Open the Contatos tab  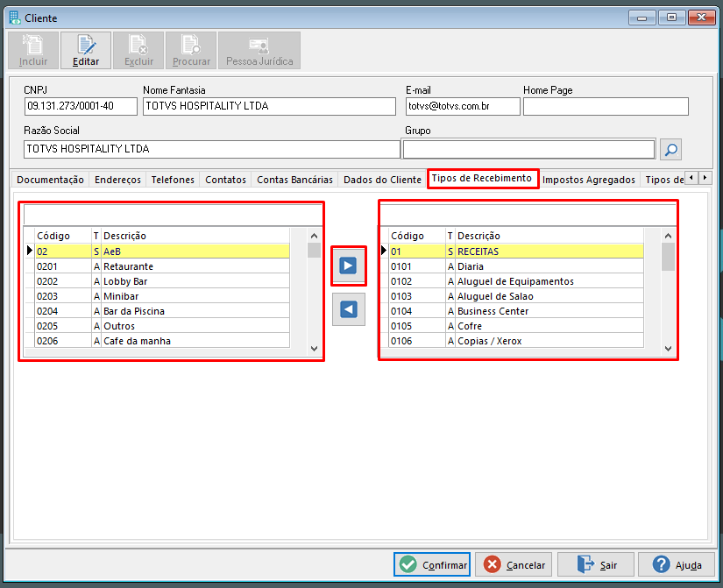[x=225, y=180]
